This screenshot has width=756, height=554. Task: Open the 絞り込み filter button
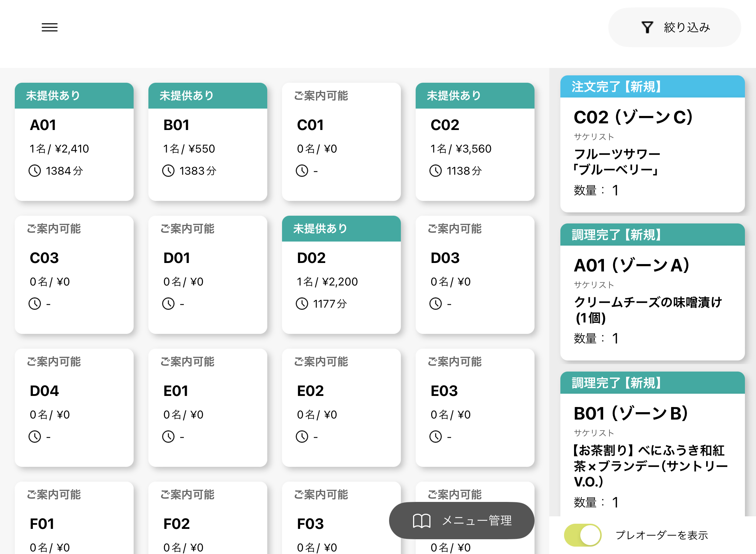point(674,27)
